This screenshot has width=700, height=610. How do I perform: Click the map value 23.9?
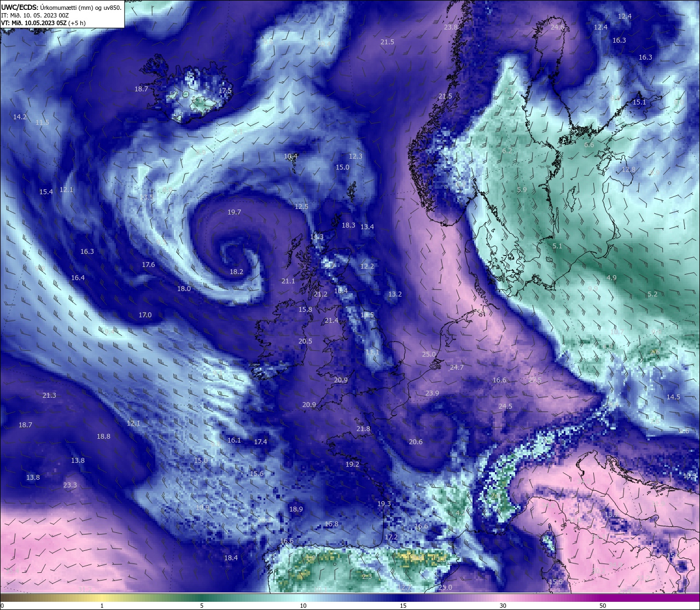(432, 393)
